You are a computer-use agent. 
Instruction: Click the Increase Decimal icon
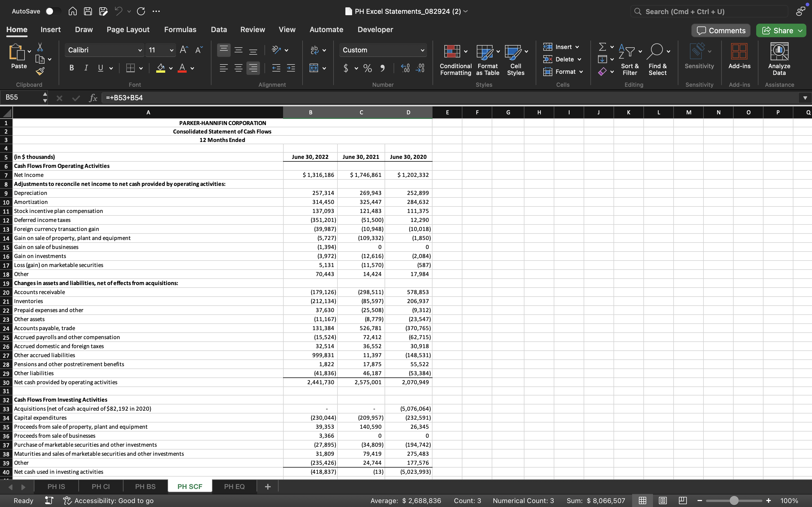405,68
